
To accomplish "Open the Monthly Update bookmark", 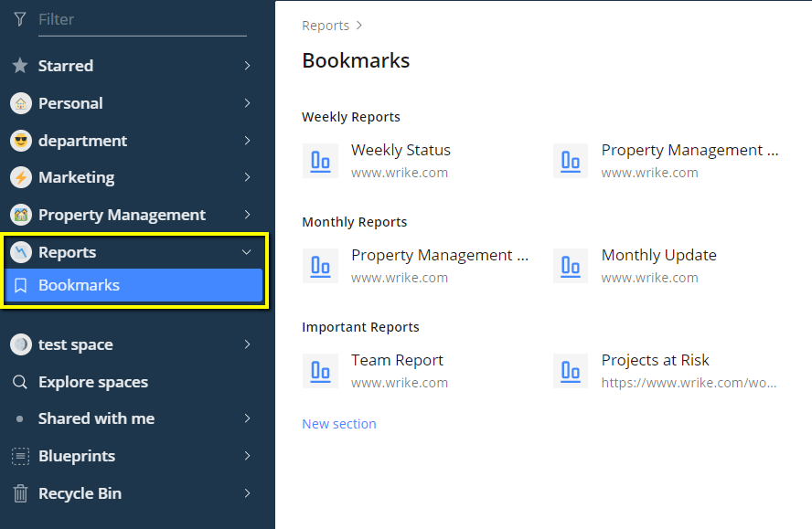I will click(658, 256).
